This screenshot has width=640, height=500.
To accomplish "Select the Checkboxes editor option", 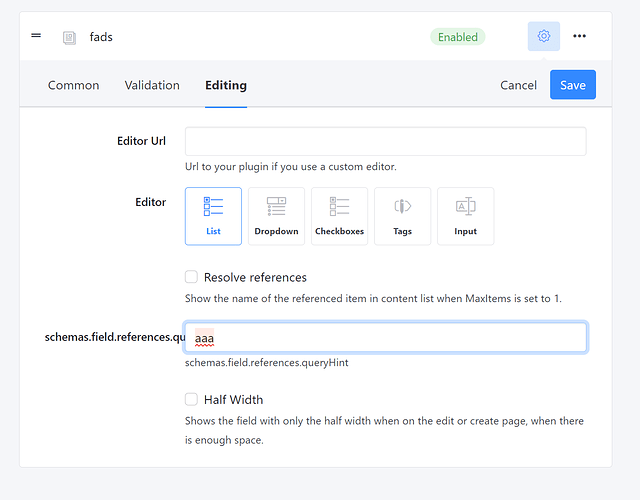I will [x=339, y=216].
